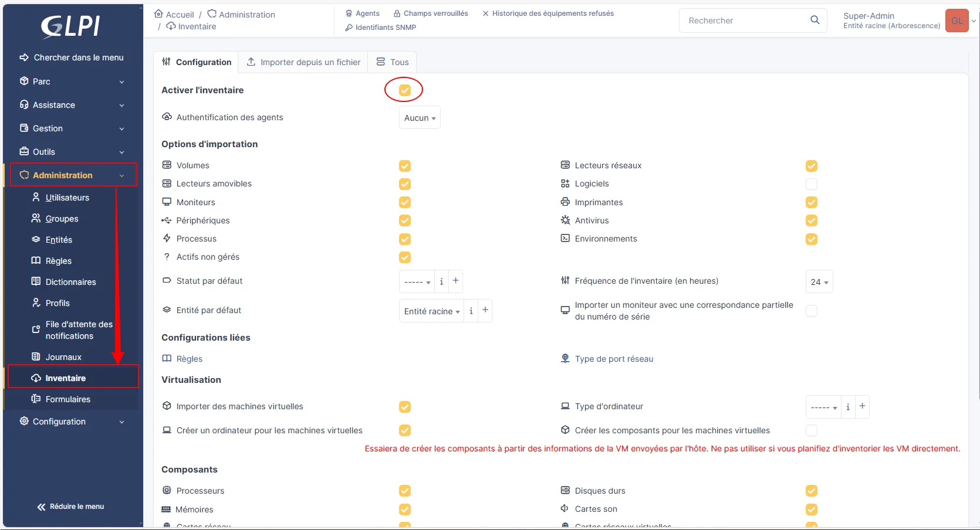
Task: Uncheck the Disques durs checkbox
Action: click(812, 491)
